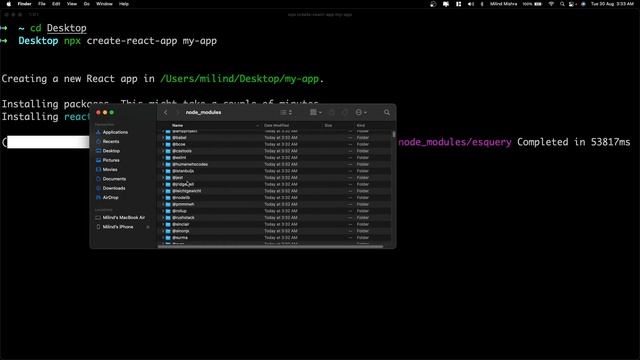Open Downloads from the Finder sidebar
The height and width of the screenshot is (360, 640).
tap(110, 188)
